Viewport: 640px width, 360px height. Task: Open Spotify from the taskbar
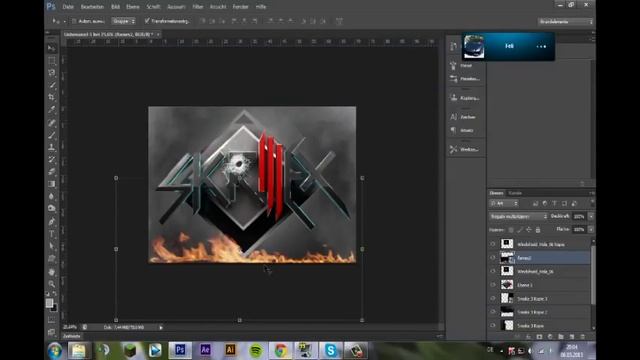(256, 350)
